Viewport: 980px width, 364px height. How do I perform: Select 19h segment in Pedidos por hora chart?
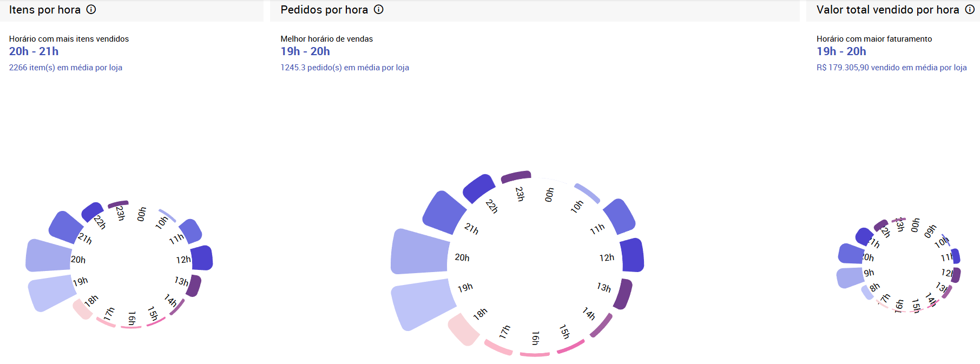pyautogui.click(x=423, y=304)
